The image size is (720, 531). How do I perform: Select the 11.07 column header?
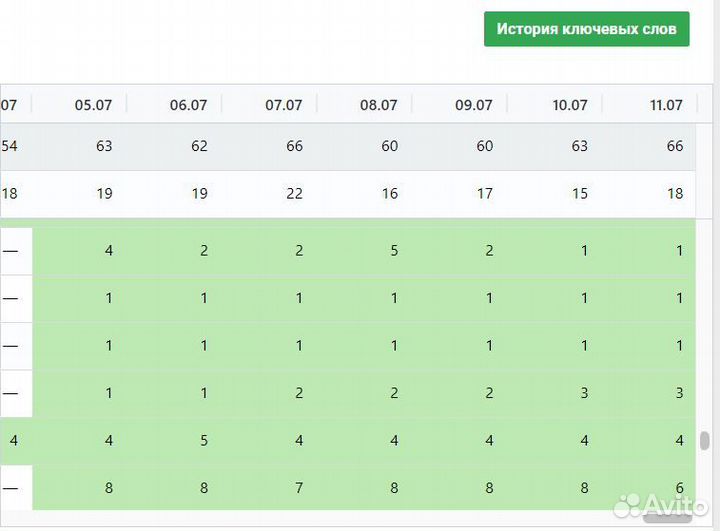click(x=665, y=105)
